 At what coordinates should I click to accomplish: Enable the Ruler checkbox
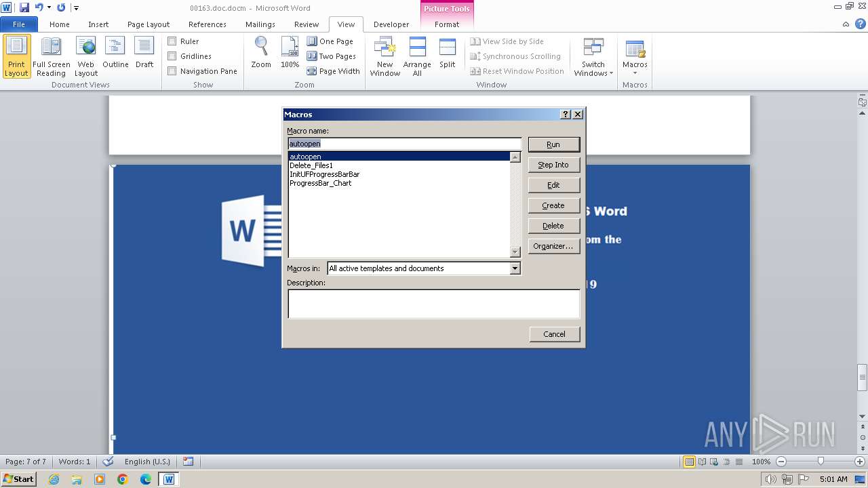pos(172,41)
